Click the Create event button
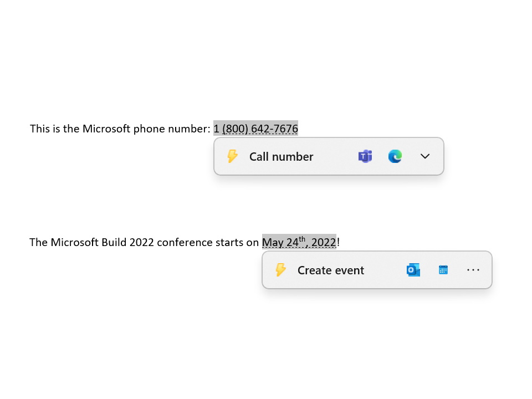The width and height of the screenshot is (532, 399). tap(331, 270)
